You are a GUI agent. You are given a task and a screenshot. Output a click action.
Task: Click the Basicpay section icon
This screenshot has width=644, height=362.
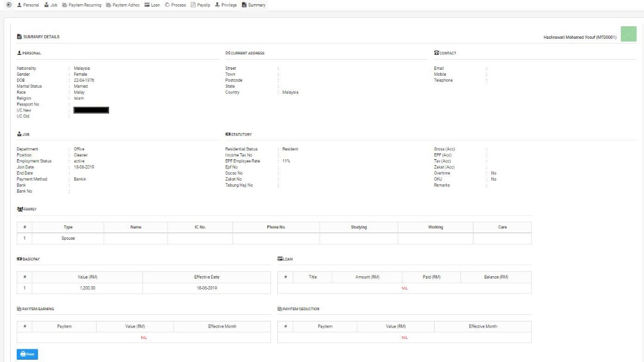[x=19, y=259]
